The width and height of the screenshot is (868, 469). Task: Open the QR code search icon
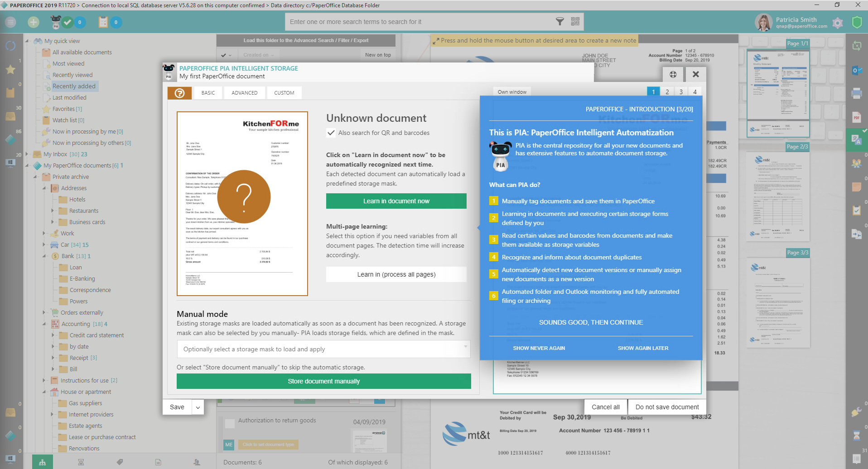pyautogui.click(x=575, y=21)
